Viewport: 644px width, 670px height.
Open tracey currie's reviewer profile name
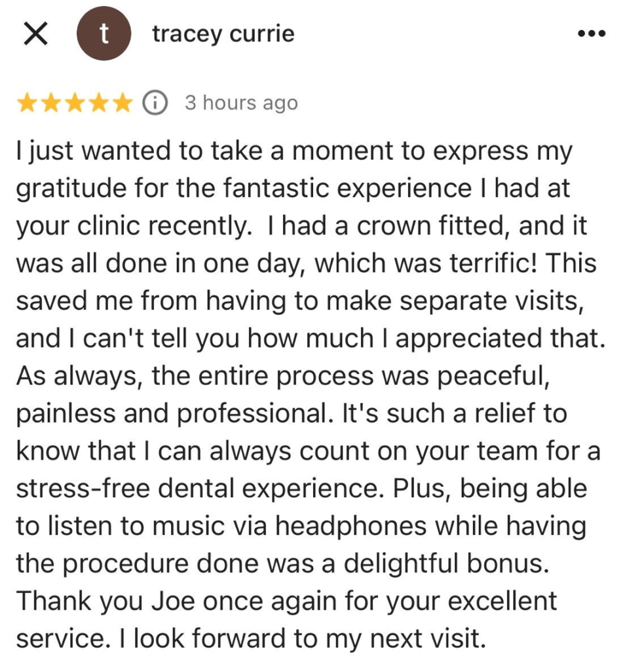223,34
